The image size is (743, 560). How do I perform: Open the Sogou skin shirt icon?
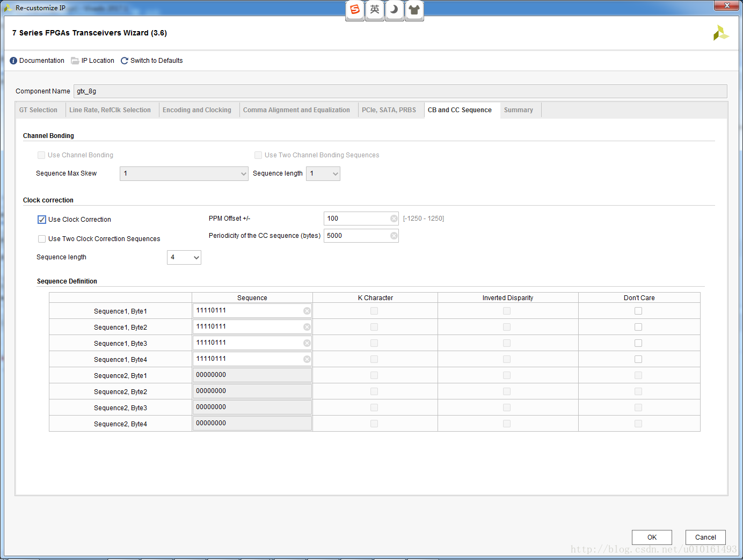(x=414, y=10)
